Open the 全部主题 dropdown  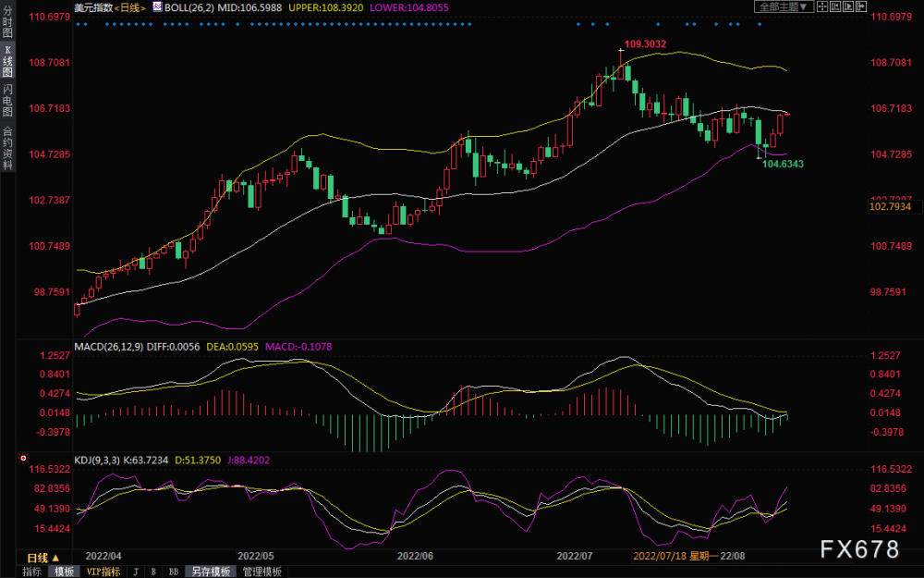pyautogui.click(x=784, y=6)
